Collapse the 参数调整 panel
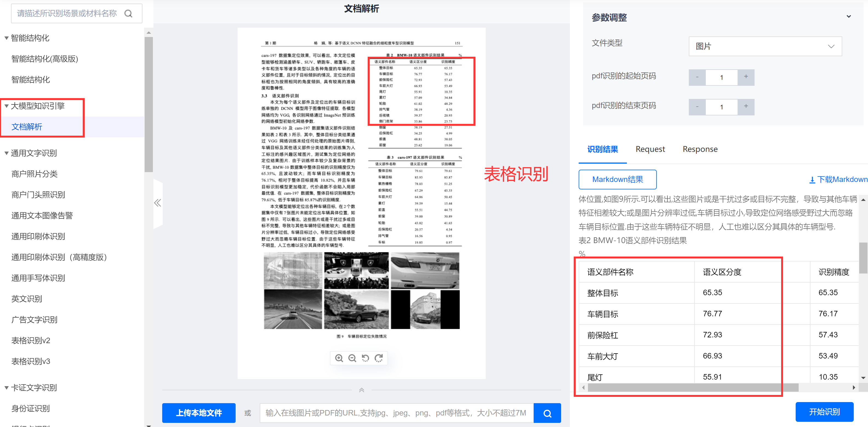 click(849, 16)
